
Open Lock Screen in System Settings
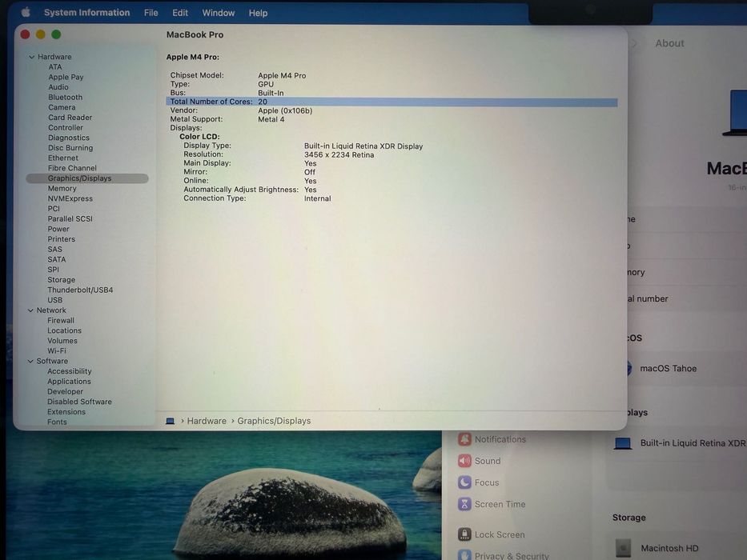tap(491, 534)
